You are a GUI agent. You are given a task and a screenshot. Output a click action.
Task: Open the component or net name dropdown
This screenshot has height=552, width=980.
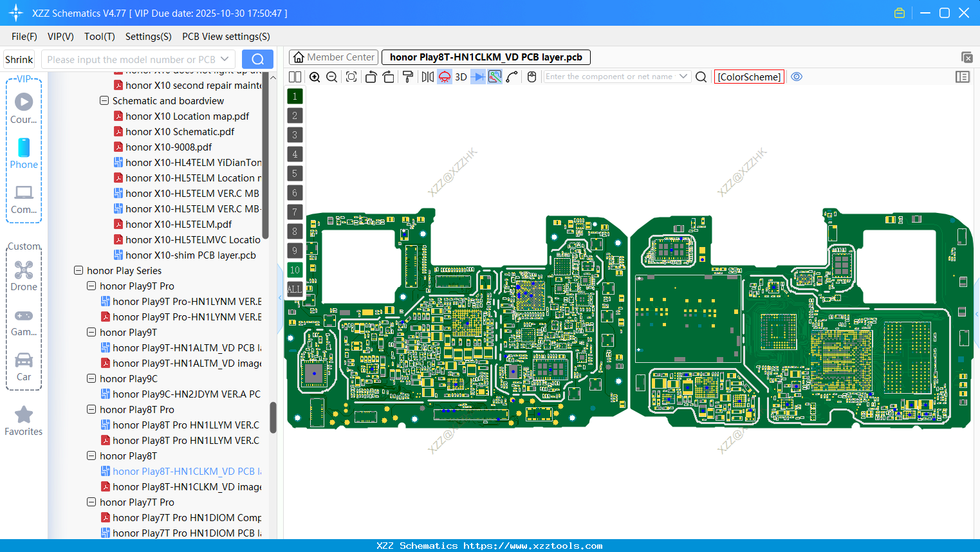click(x=683, y=77)
